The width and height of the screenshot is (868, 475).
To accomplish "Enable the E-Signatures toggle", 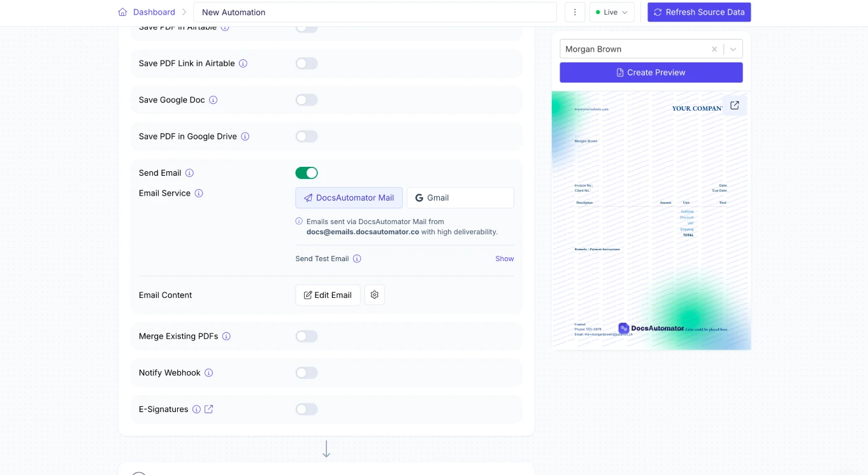I will [x=307, y=409].
